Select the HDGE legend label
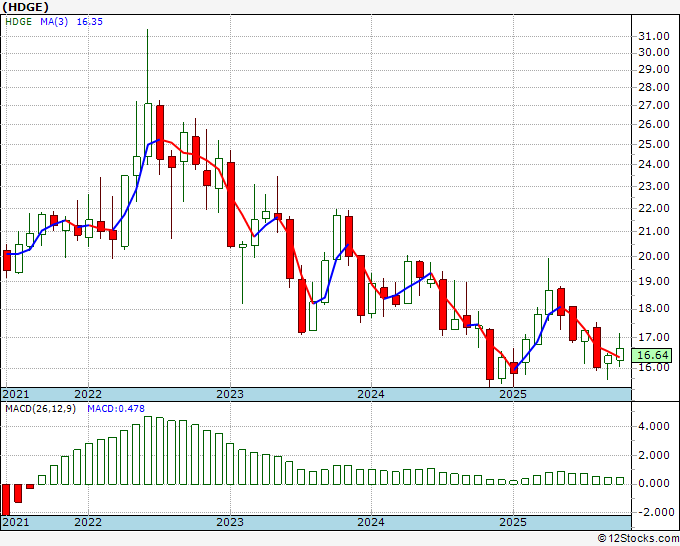680x546 pixels. coord(18,20)
